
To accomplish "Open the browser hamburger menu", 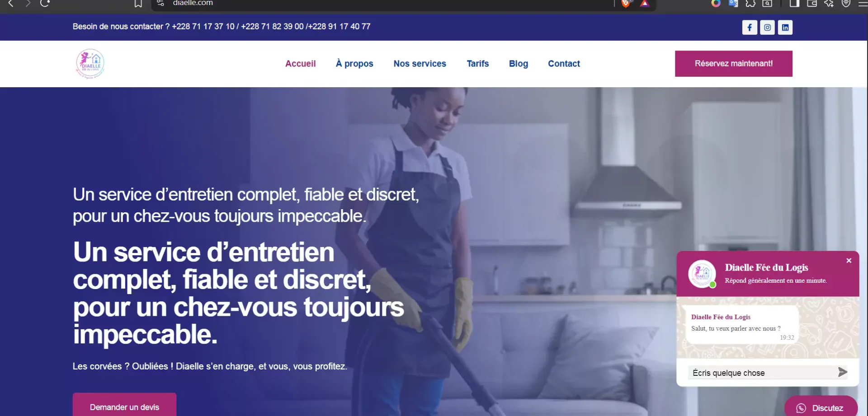I will click(x=863, y=4).
